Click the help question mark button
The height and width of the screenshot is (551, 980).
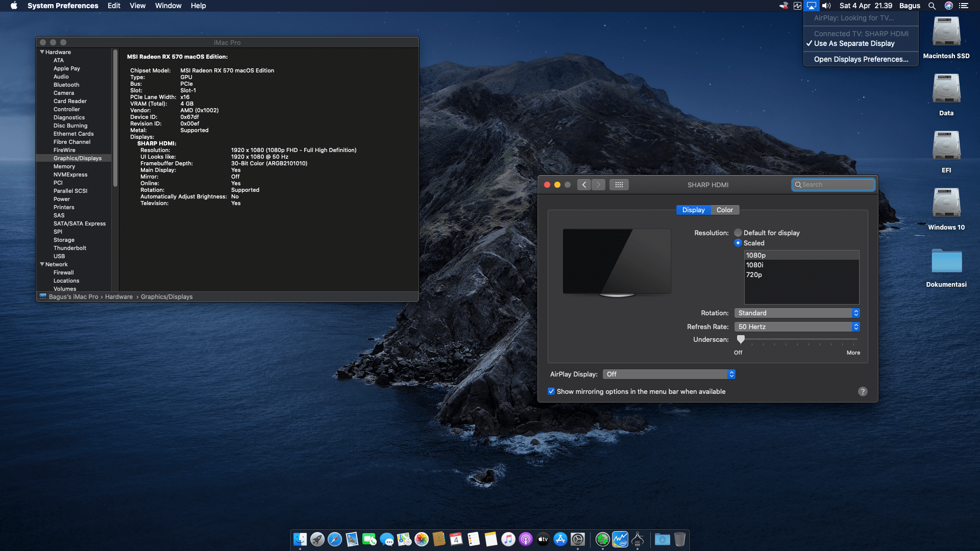point(863,391)
